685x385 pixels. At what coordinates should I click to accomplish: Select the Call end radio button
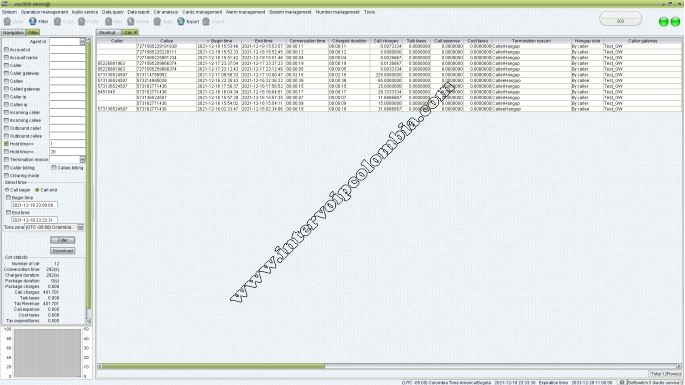[37, 190]
